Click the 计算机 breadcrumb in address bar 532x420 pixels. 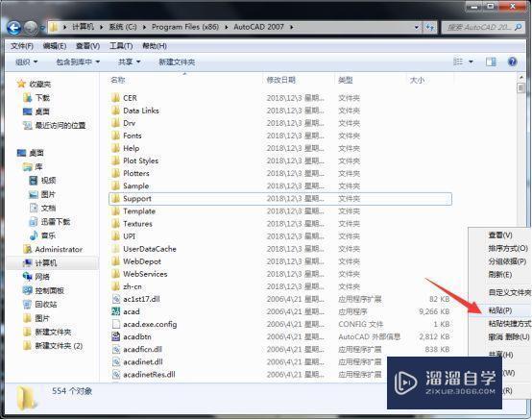[x=83, y=27]
